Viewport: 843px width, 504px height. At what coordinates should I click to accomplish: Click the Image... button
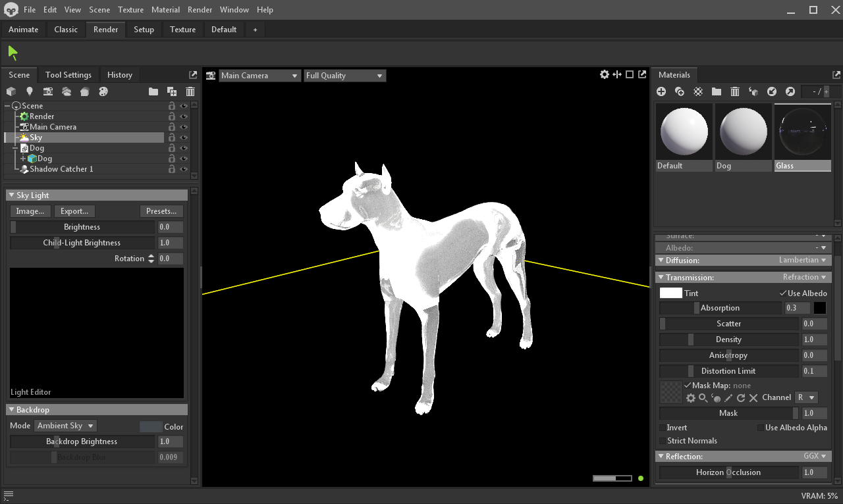click(30, 211)
